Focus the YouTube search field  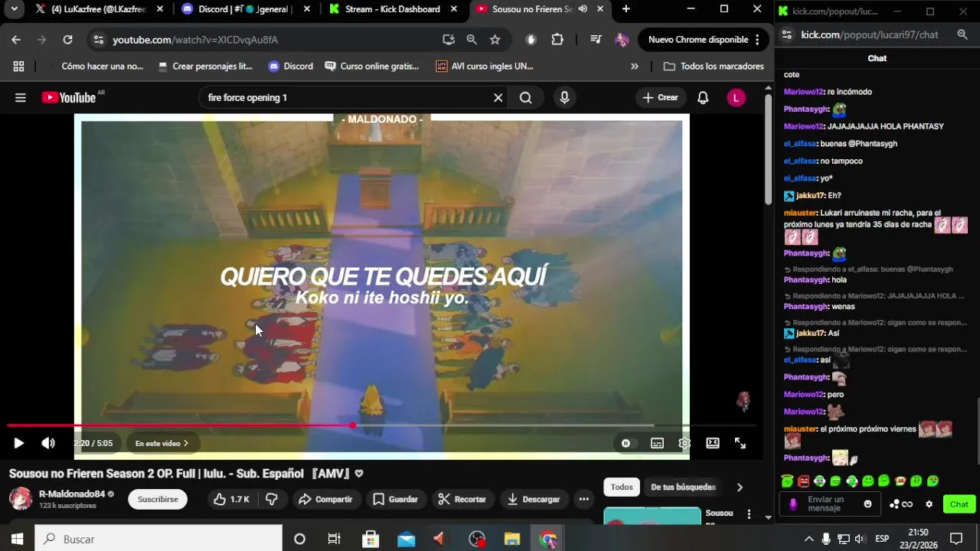[x=345, y=97]
